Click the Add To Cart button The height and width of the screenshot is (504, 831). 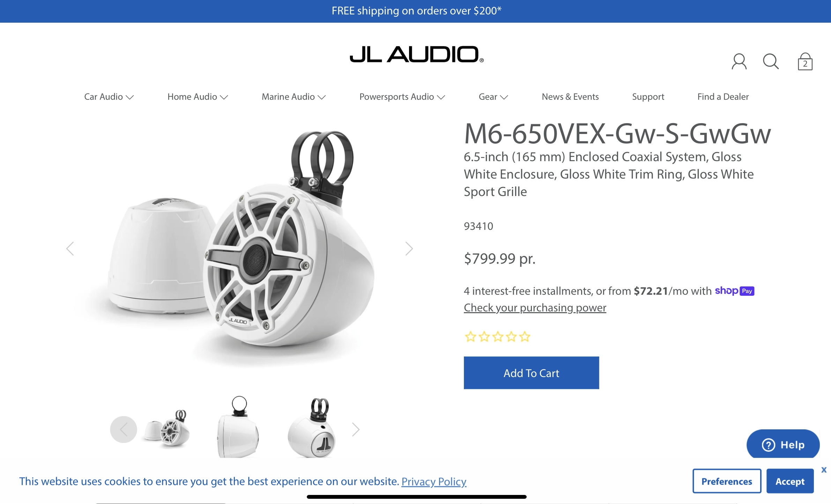531,373
